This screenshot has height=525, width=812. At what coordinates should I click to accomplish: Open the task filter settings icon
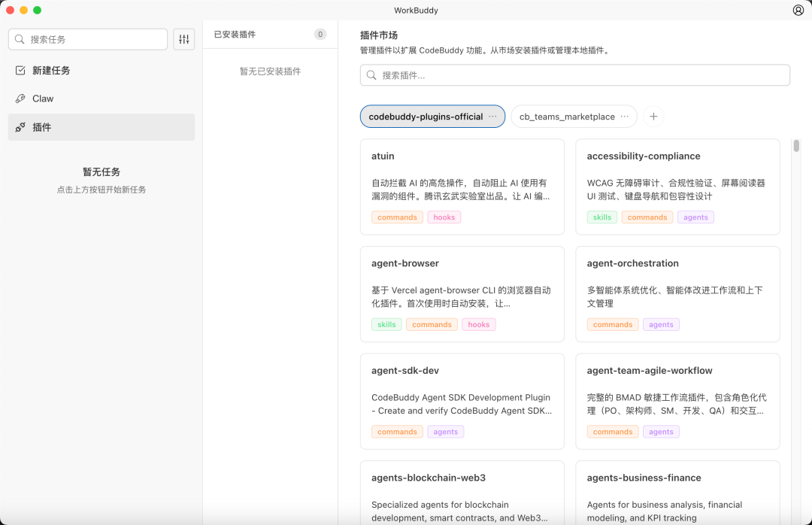click(184, 39)
